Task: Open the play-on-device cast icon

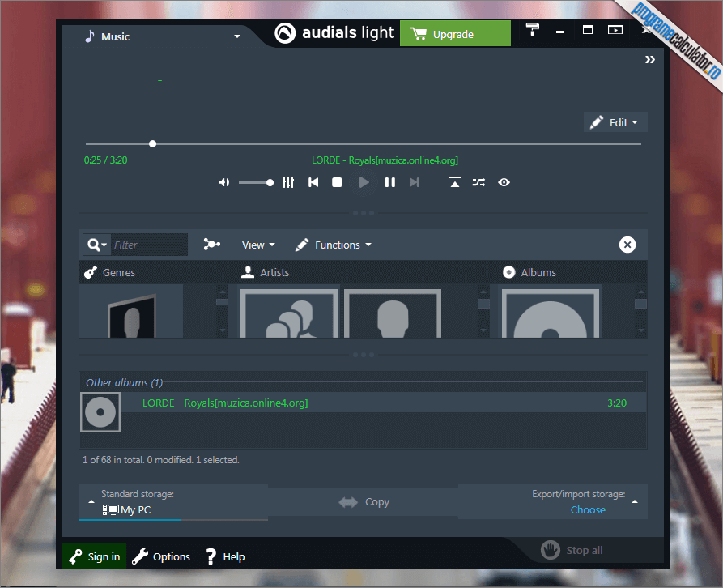Action: (x=455, y=182)
